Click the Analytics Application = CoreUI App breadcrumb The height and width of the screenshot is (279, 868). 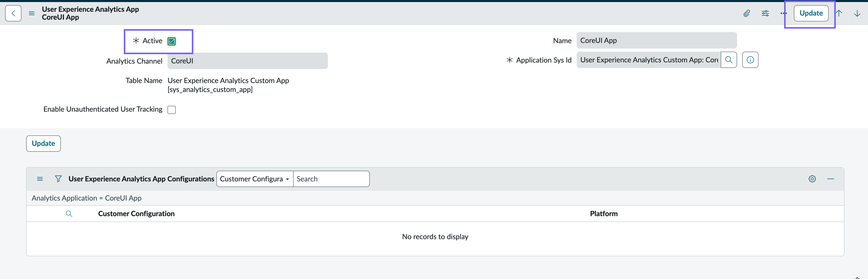87,198
